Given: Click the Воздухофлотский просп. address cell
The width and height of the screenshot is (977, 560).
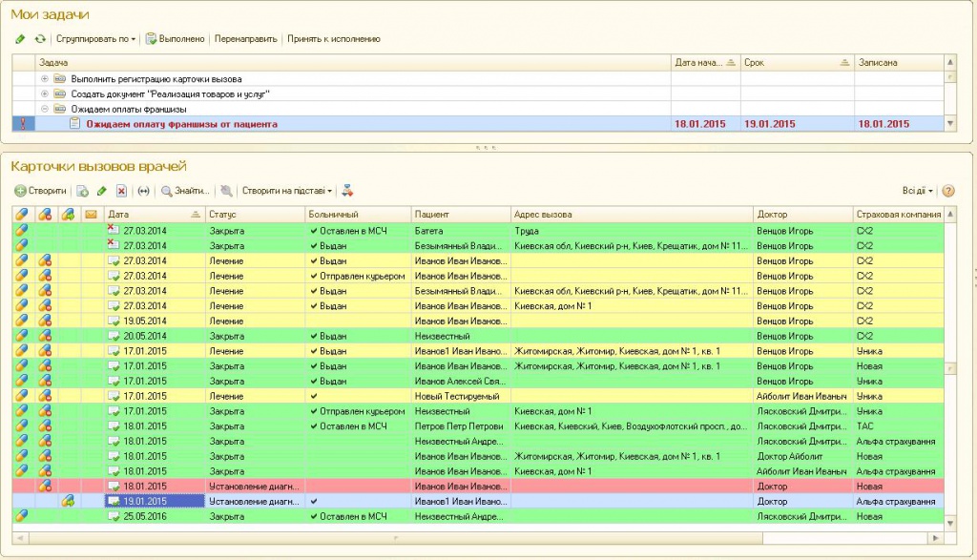Looking at the screenshot, I should pyautogui.click(x=632, y=426).
